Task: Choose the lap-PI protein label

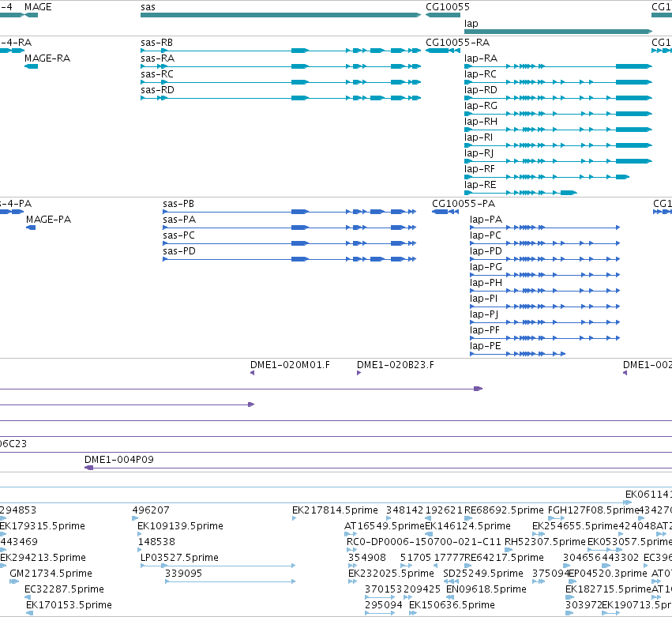Action: pos(483,299)
